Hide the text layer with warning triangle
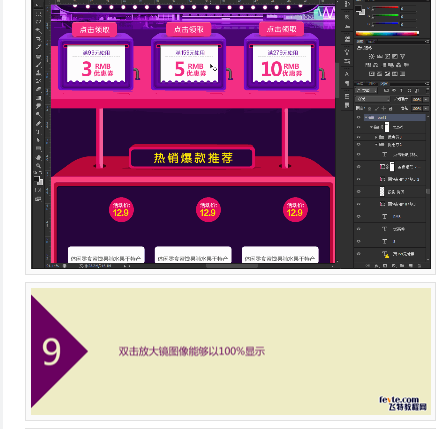Viewport: 443px width, 429px height. point(358,254)
